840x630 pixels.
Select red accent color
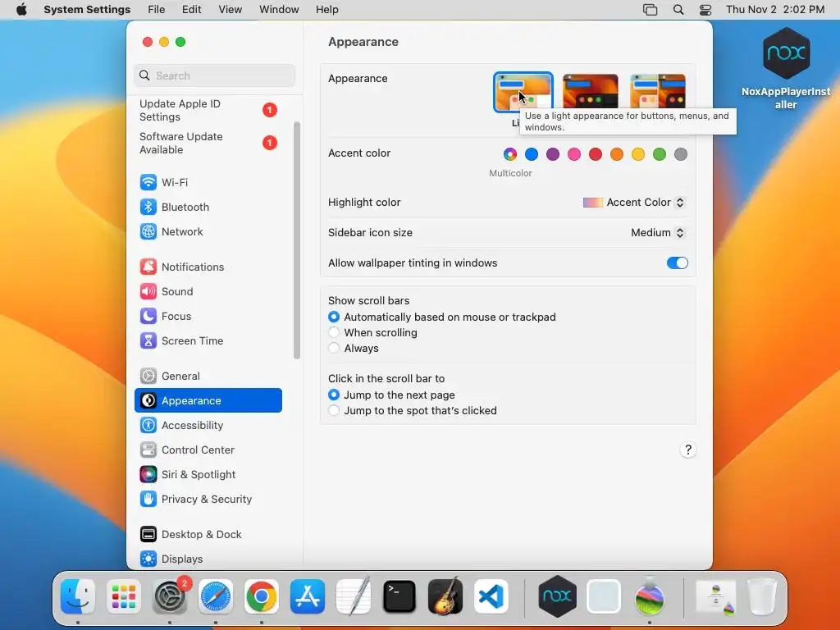(x=596, y=154)
